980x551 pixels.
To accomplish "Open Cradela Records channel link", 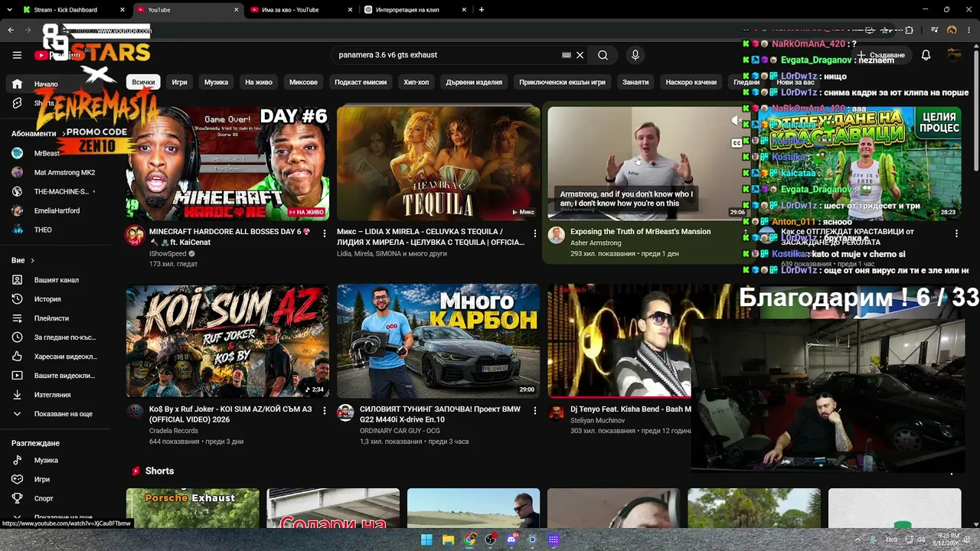I will tap(174, 431).
